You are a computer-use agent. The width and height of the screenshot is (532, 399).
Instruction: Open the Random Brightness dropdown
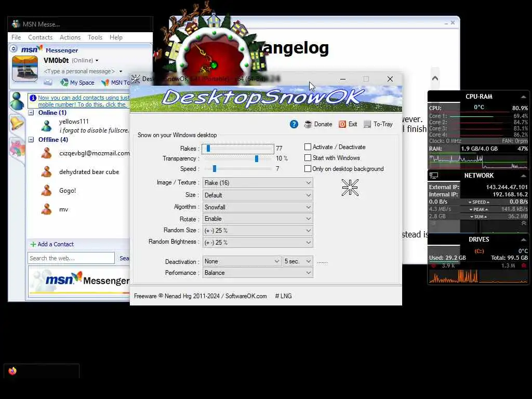pyautogui.click(x=258, y=242)
